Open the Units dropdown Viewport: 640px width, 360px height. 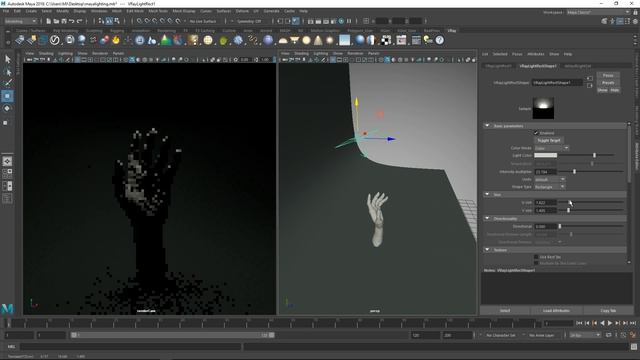550,179
